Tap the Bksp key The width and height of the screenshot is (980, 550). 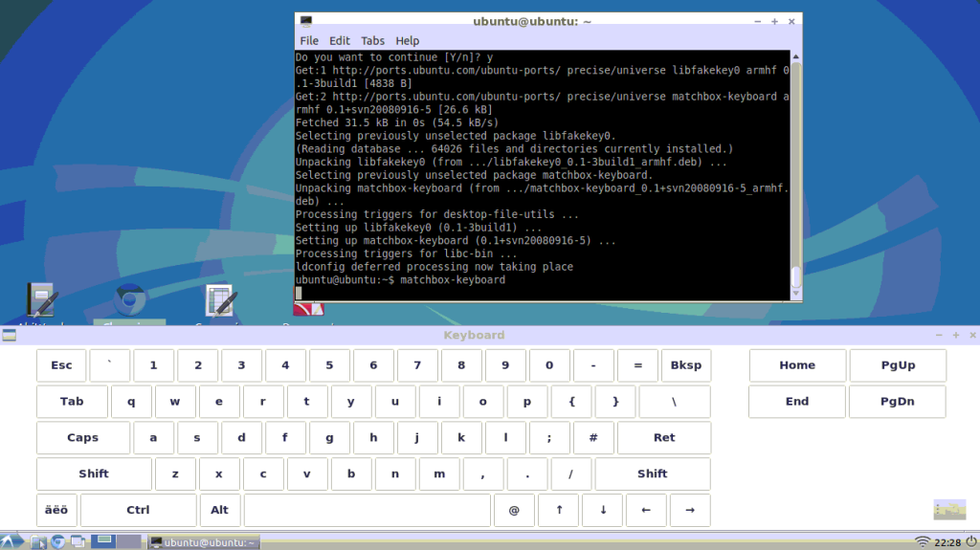point(686,365)
